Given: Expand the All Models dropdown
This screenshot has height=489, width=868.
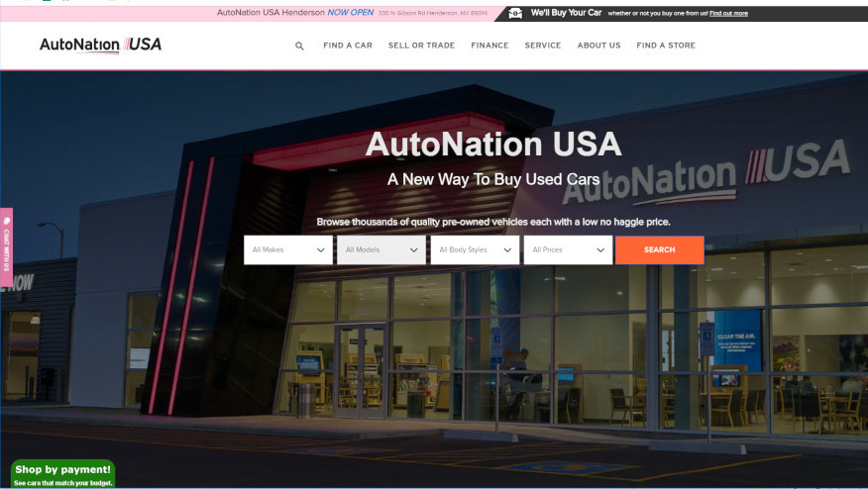Looking at the screenshot, I should (x=381, y=250).
